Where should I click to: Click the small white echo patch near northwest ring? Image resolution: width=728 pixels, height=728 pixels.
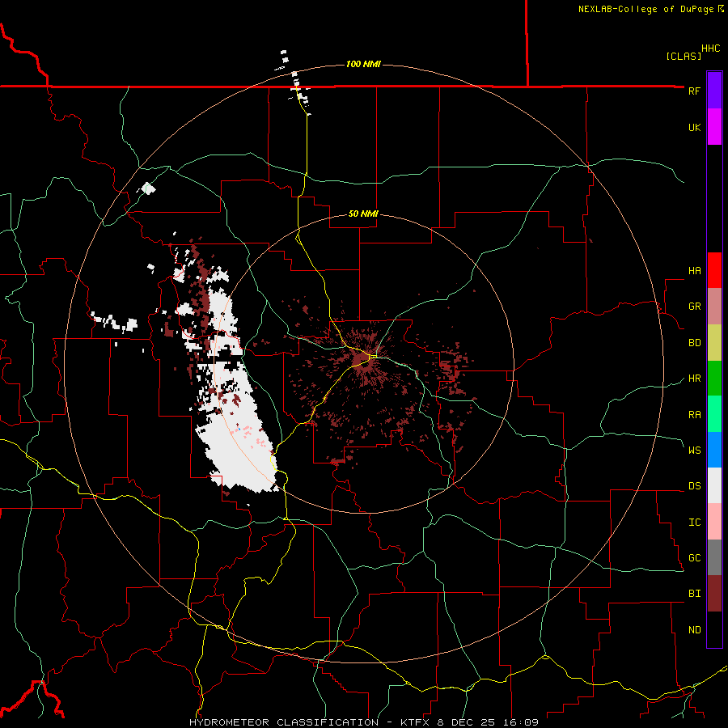tap(146, 188)
